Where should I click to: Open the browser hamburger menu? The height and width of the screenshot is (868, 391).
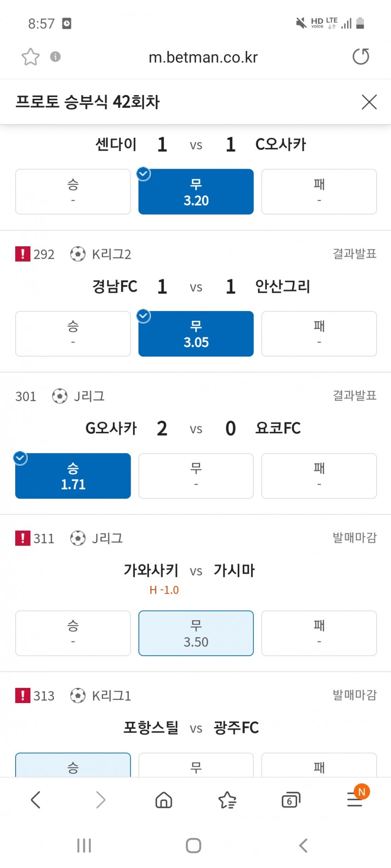355,800
